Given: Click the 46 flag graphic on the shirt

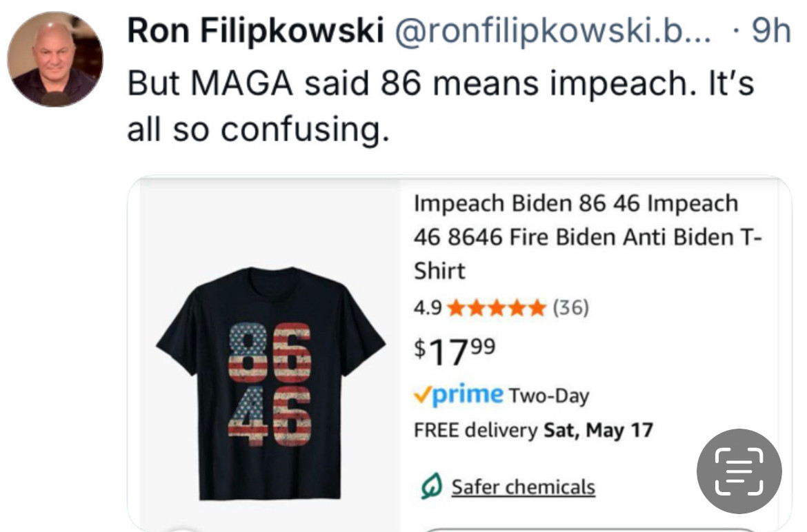Looking at the screenshot, I should tap(269, 416).
